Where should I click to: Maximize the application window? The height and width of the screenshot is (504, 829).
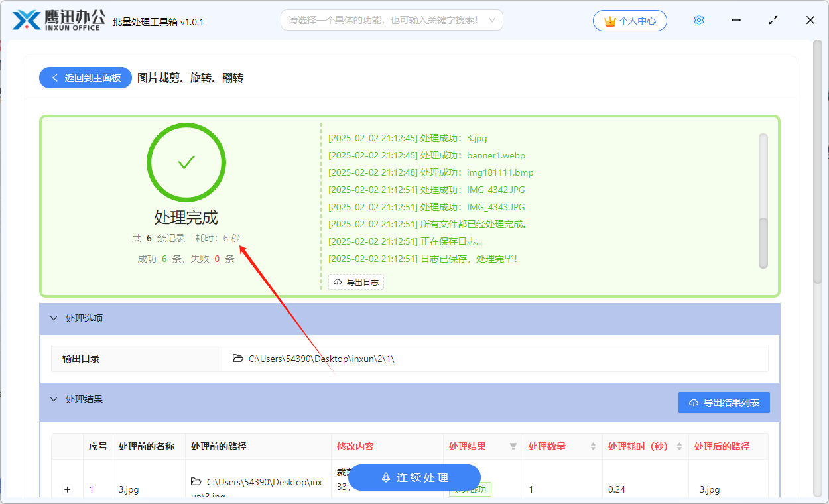[773, 20]
